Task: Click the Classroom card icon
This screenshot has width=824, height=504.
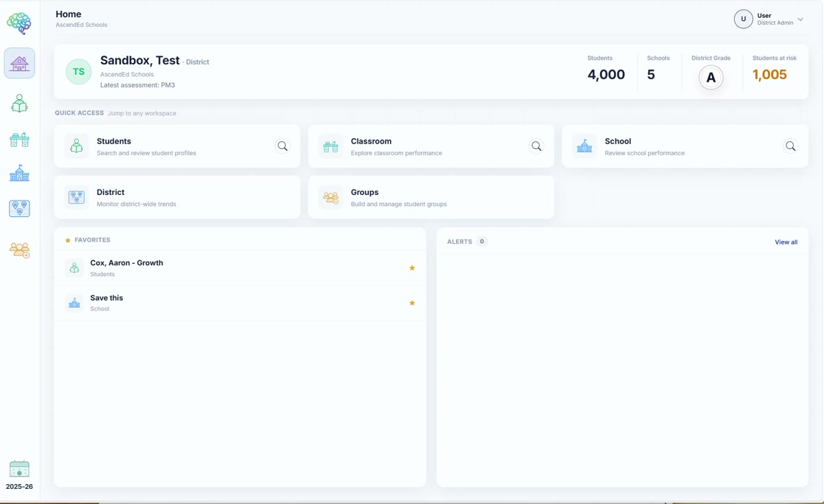Action: point(331,146)
